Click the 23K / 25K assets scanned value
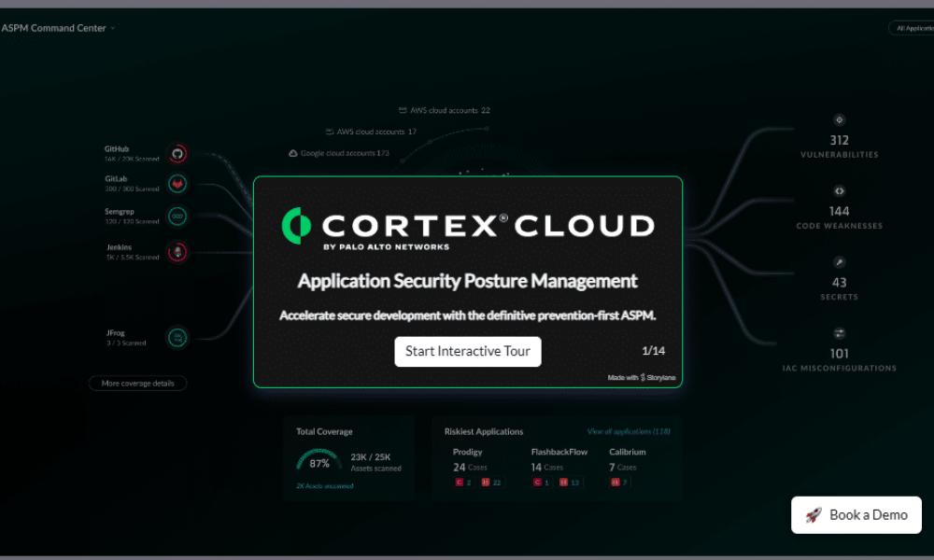The width and height of the screenshot is (934, 560). [371, 457]
